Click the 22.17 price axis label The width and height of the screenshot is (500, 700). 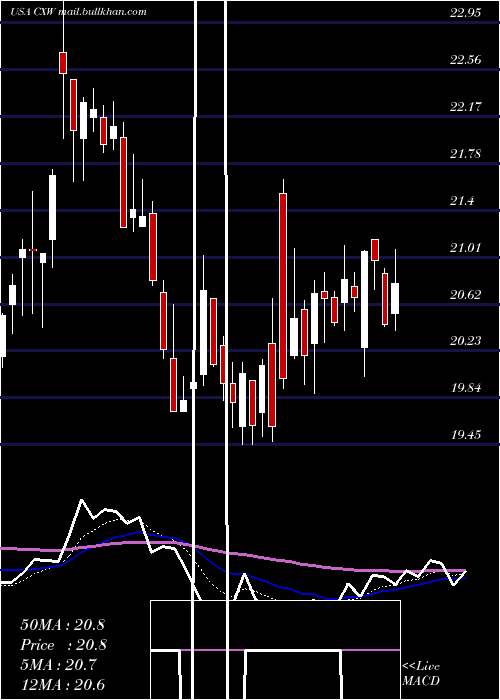coord(466,106)
